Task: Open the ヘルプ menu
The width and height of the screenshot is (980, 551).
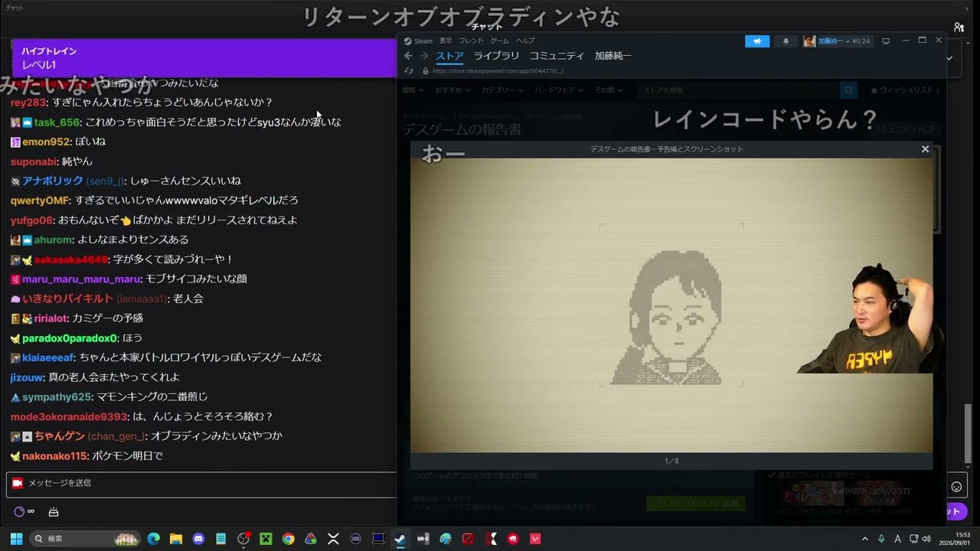Action: point(525,41)
